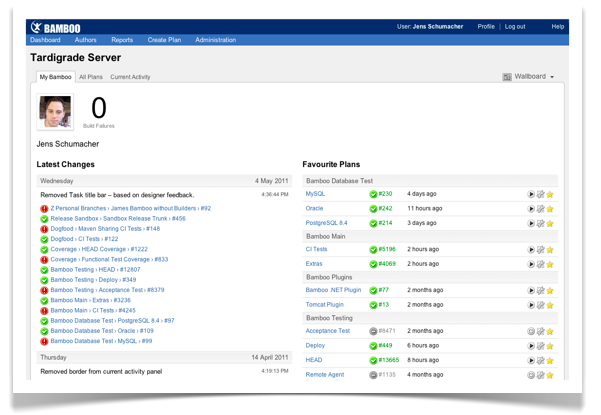Edit the CI Tests plan

tap(540, 250)
